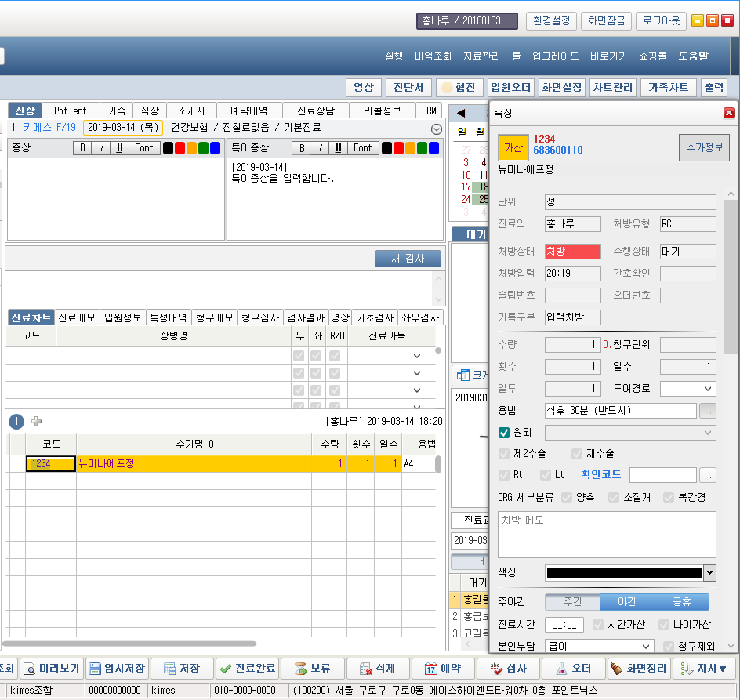The image size is (740, 700).
Task: Toggle the 제2수술 checkbox
Action: tap(504, 454)
